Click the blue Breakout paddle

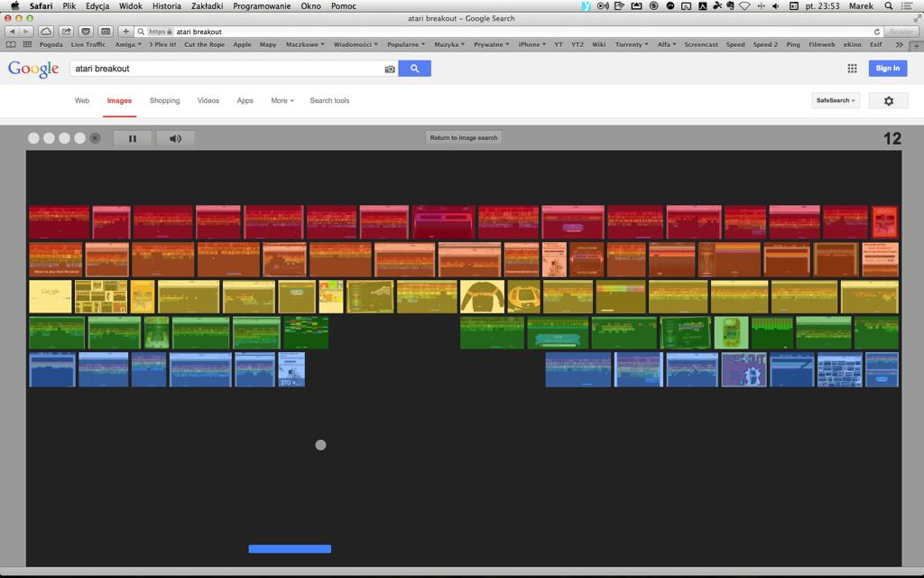tap(290, 548)
